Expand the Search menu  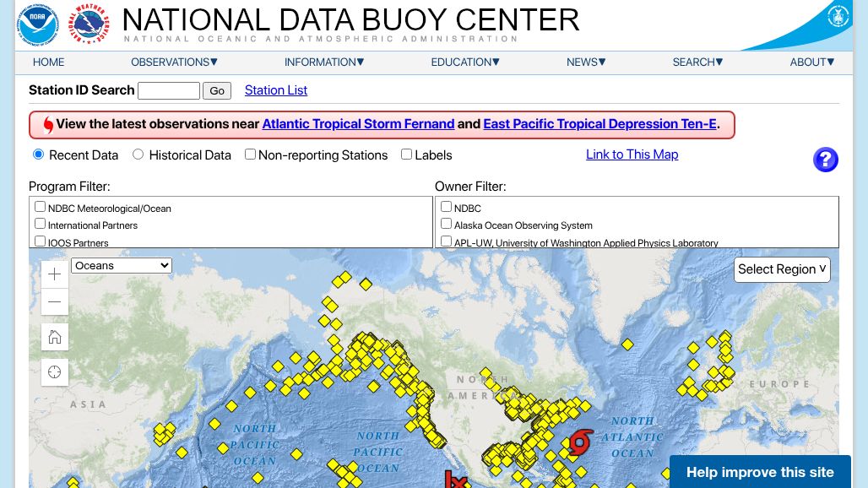coord(698,62)
